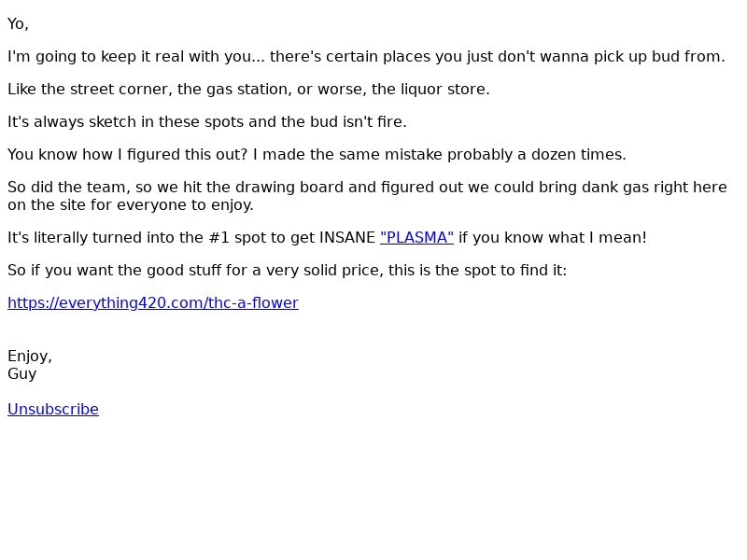Click the word "INSANE"
Image resolution: width=747 pixels, height=560 pixels.
[x=347, y=237]
